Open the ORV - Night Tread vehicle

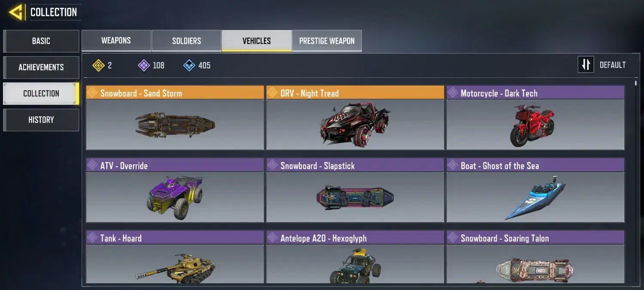pyautogui.click(x=355, y=118)
